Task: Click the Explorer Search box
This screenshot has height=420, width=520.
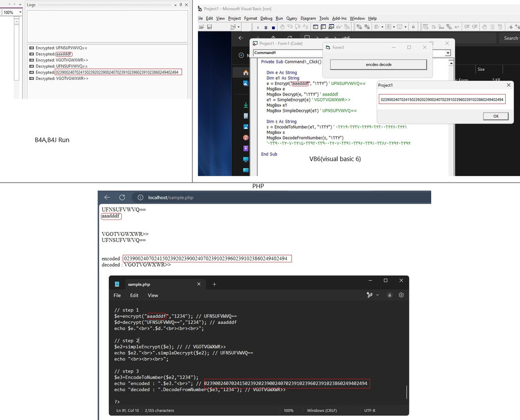Action: point(510,38)
